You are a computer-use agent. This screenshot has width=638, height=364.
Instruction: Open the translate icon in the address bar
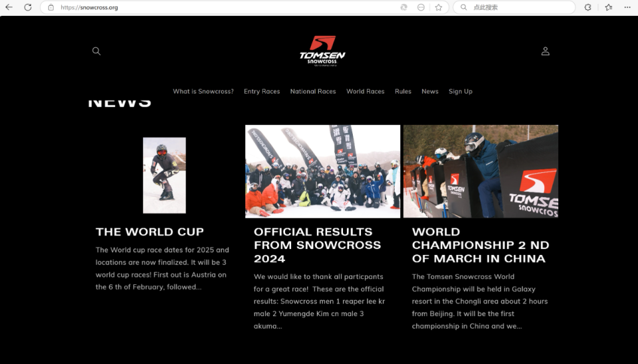403,7
